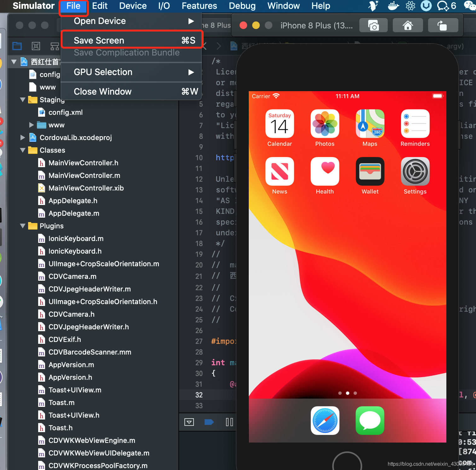Click the React atom menu bar icon
476x470 pixels.
[x=410, y=6]
